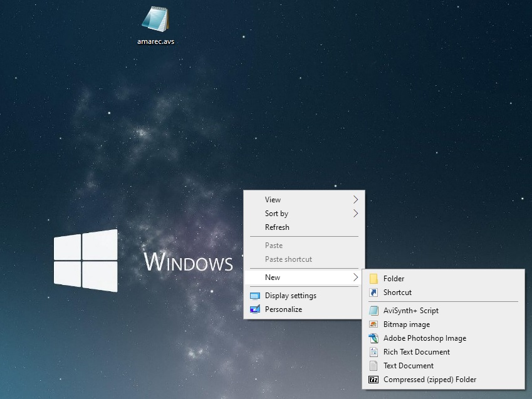
Task: Click the Display settings monitor icon
Action: click(255, 296)
